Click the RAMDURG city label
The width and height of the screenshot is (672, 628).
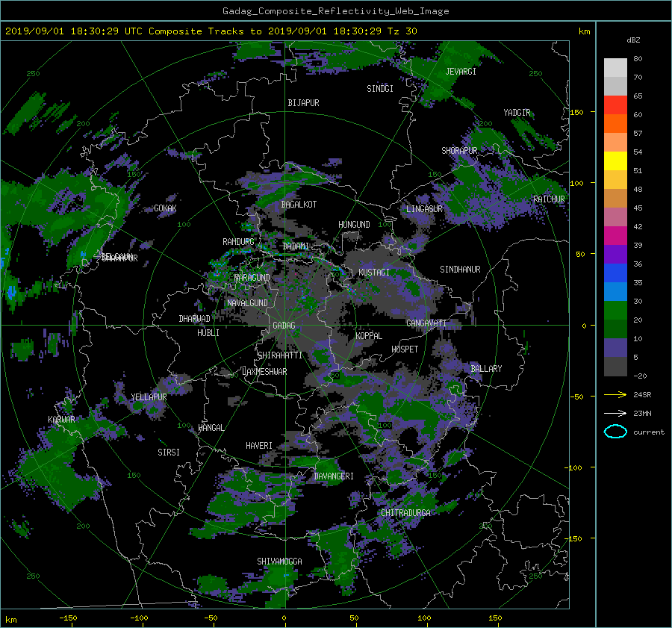(x=238, y=242)
